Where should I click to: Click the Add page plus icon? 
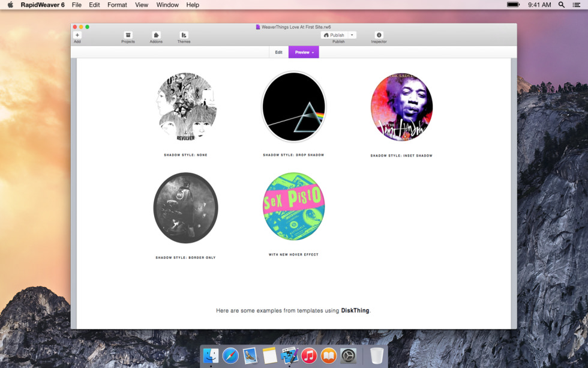pyautogui.click(x=77, y=35)
